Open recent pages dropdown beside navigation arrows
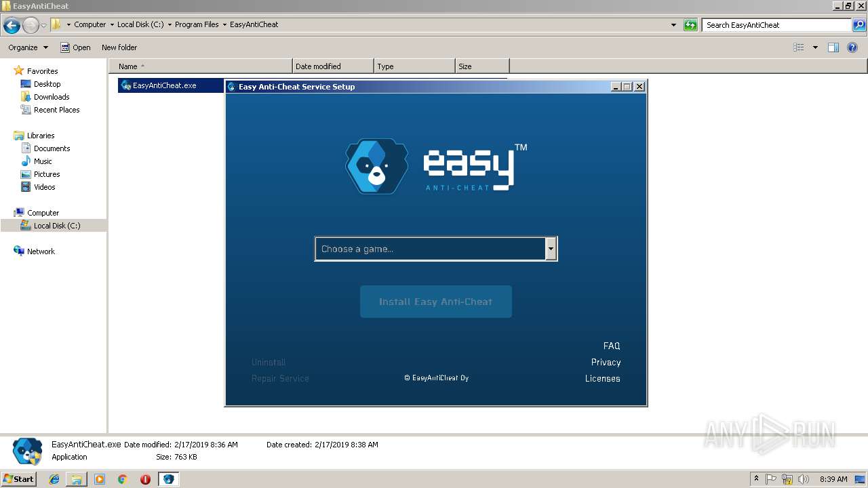 click(x=44, y=26)
